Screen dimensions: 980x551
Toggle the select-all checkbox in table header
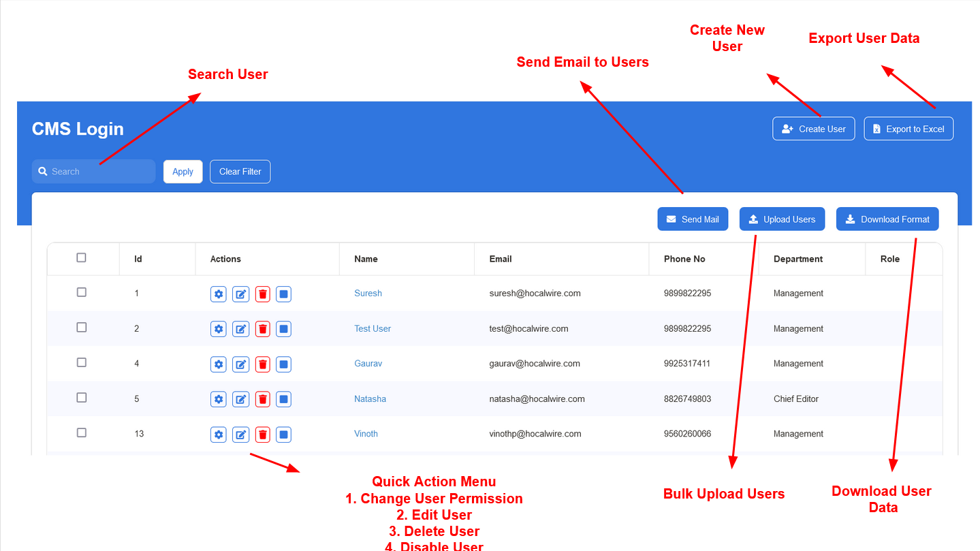coord(82,257)
